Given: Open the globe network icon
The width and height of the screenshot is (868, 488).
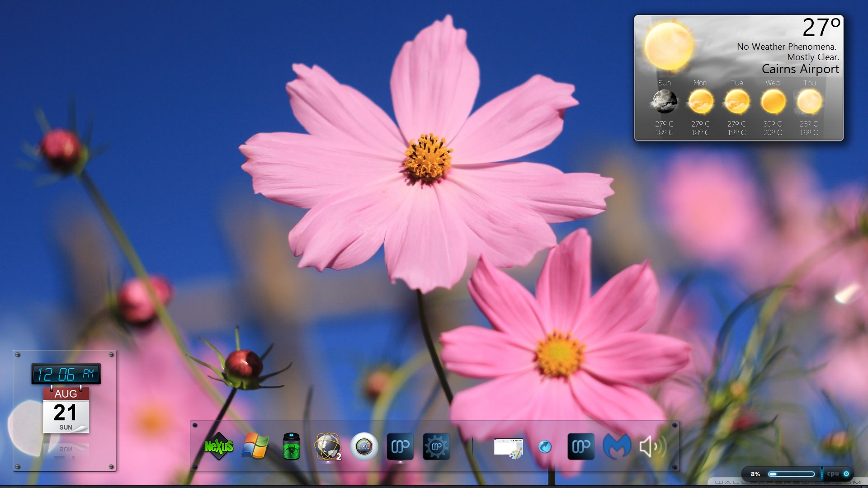Looking at the screenshot, I should click(327, 446).
